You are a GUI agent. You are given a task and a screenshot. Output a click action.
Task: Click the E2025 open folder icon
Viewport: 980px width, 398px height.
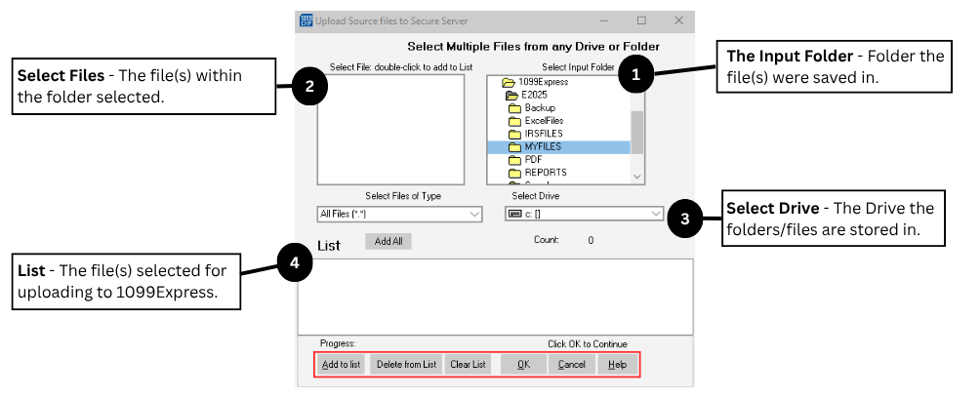pyautogui.click(x=511, y=95)
